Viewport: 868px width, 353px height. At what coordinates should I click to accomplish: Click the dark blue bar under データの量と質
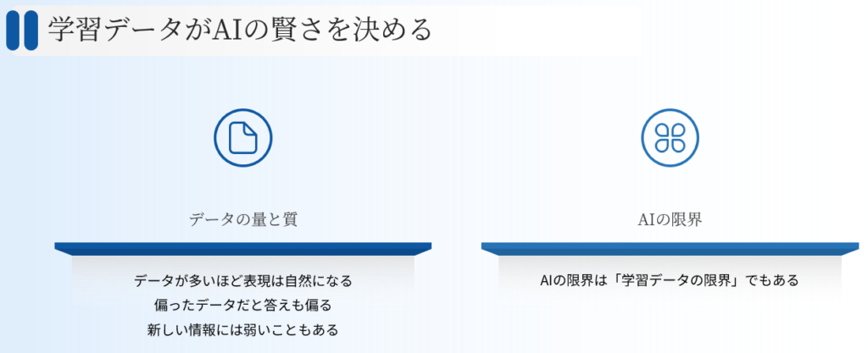click(243, 247)
